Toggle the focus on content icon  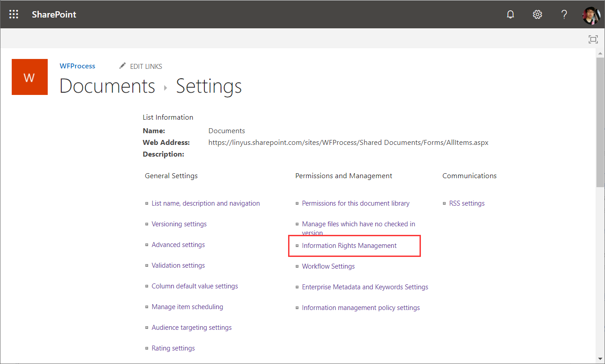(593, 39)
